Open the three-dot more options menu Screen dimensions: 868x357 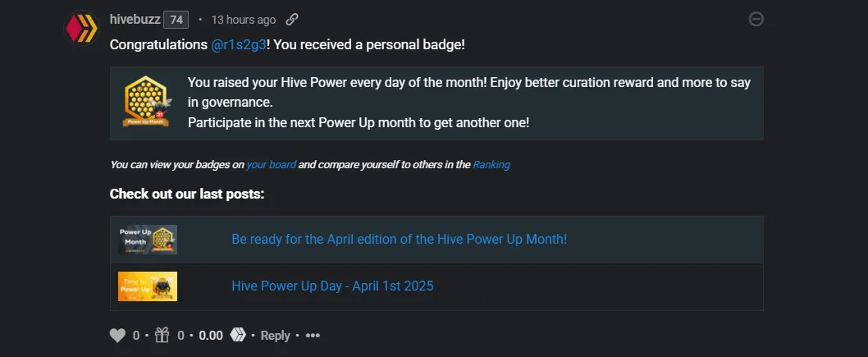(313, 336)
